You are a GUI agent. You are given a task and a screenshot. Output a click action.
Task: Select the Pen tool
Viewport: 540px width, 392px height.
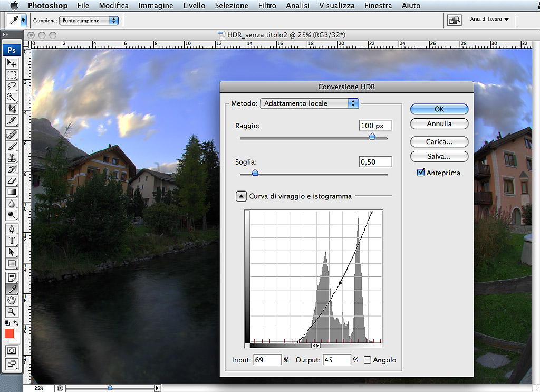pos(12,229)
